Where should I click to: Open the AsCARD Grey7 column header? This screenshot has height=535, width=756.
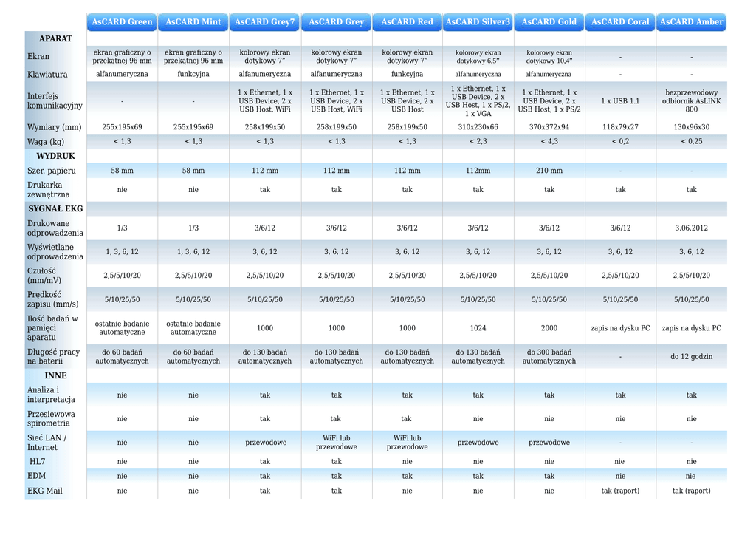pos(264,22)
